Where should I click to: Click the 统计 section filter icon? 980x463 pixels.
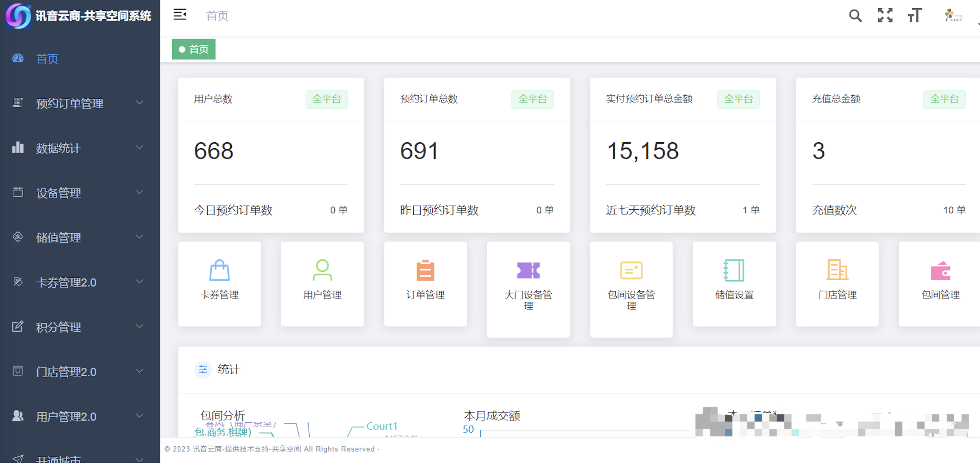click(x=203, y=369)
